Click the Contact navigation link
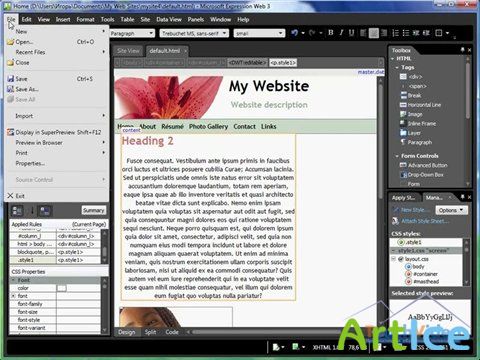 coord(244,126)
